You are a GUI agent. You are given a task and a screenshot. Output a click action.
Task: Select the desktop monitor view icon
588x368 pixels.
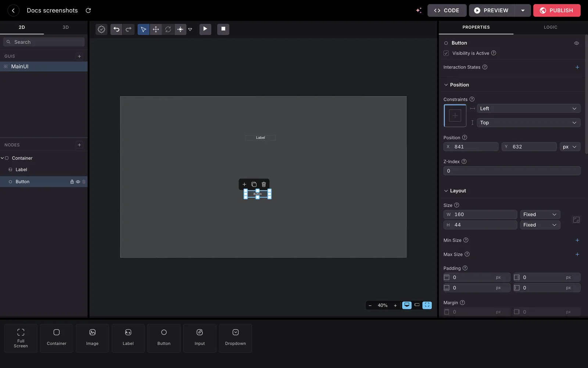pyautogui.click(x=407, y=305)
